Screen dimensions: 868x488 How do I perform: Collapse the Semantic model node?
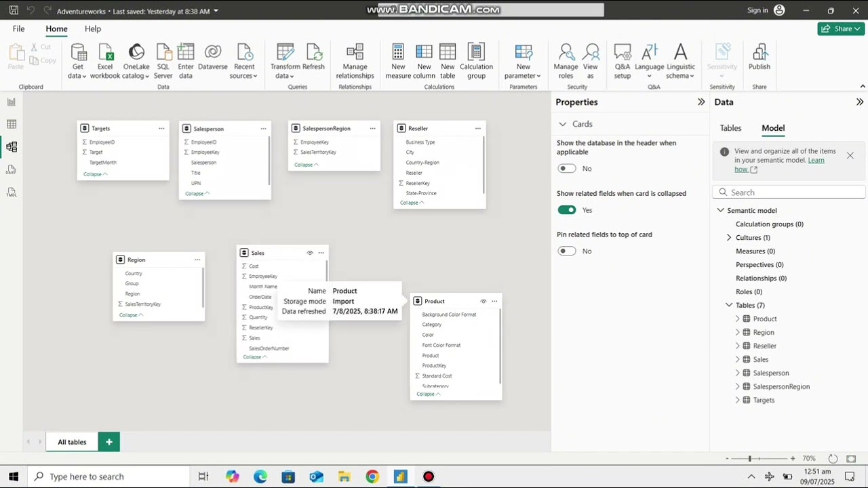[721, 210]
